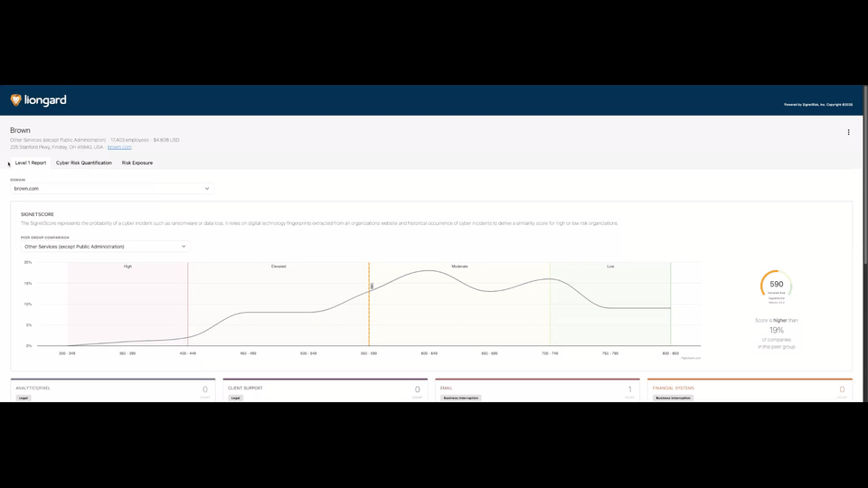Follow the brown.com website link
The width and height of the screenshot is (868, 488).
point(119,147)
